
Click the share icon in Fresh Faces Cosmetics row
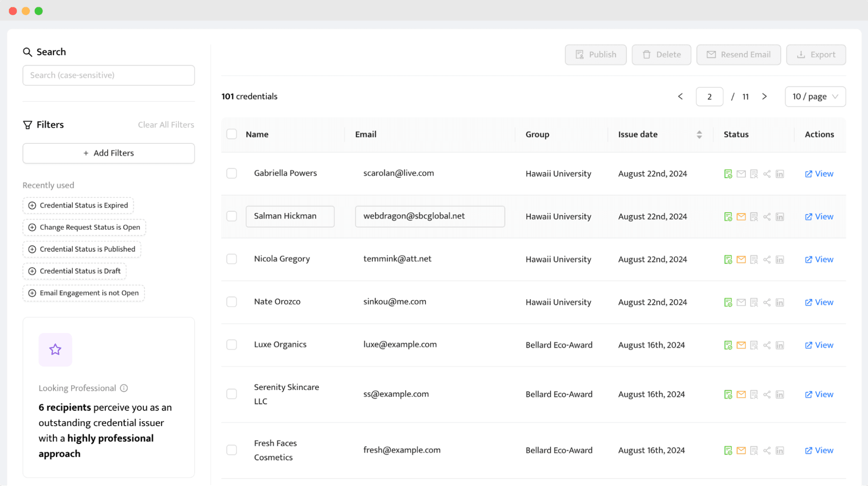tap(767, 451)
